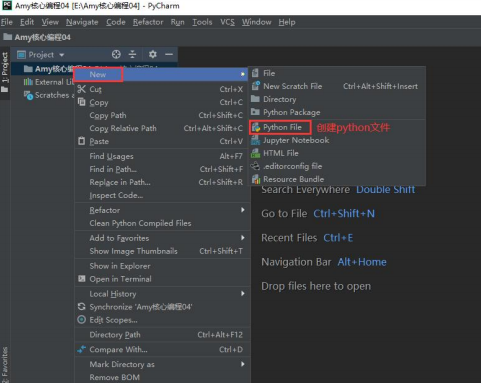
Task: Choose Replace in Path entry
Action: tap(162, 182)
